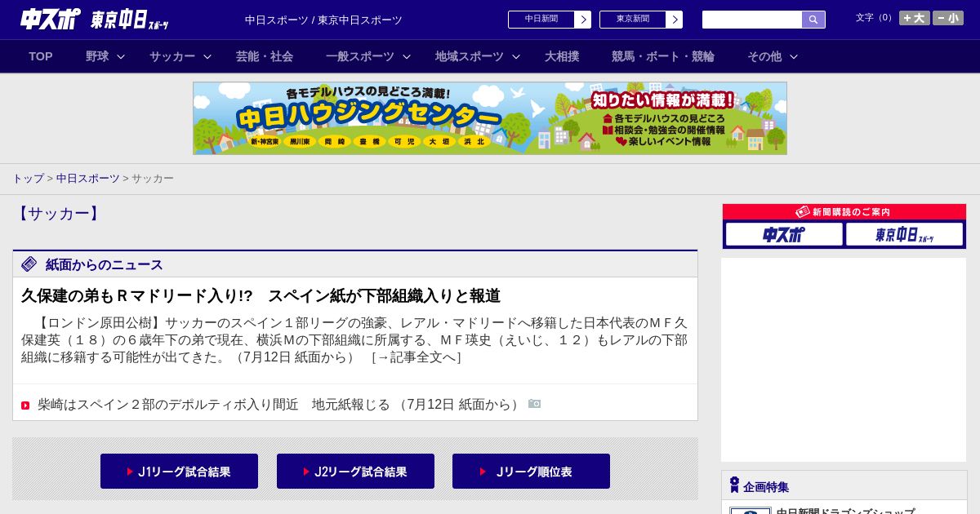Expand chevron beside その他

(x=794, y=56)
